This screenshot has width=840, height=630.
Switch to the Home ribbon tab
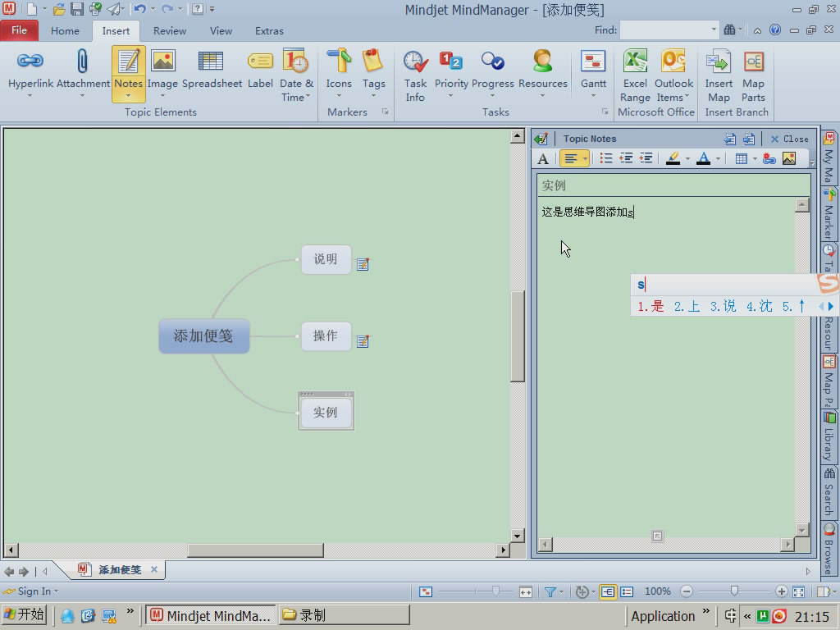65,30
